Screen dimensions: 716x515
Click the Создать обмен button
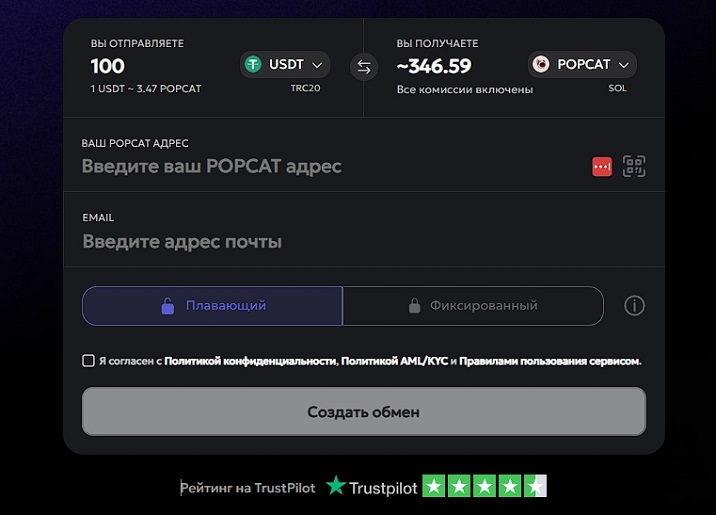point(364,411)
